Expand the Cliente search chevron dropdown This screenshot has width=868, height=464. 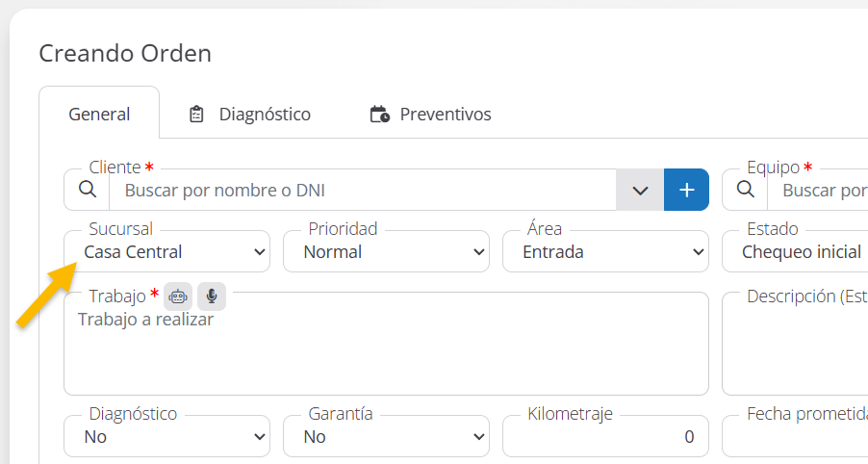(x=640, y=190)
